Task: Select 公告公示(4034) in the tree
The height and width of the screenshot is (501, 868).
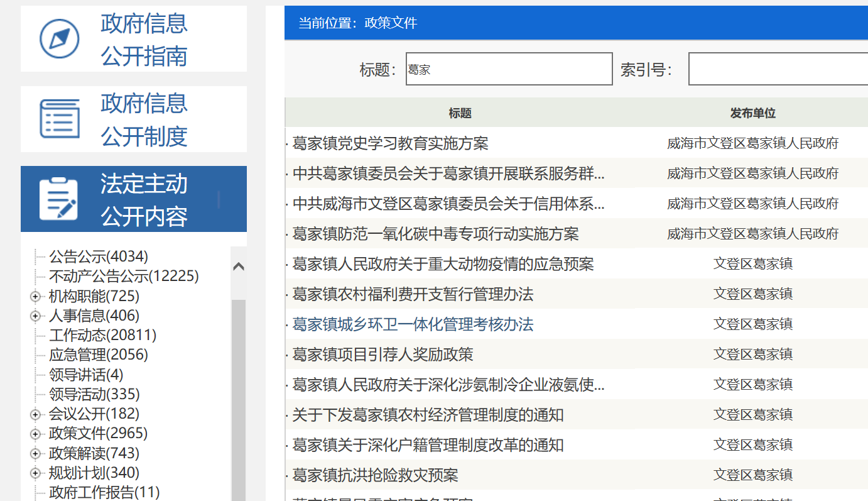Action: coord(99,256)
